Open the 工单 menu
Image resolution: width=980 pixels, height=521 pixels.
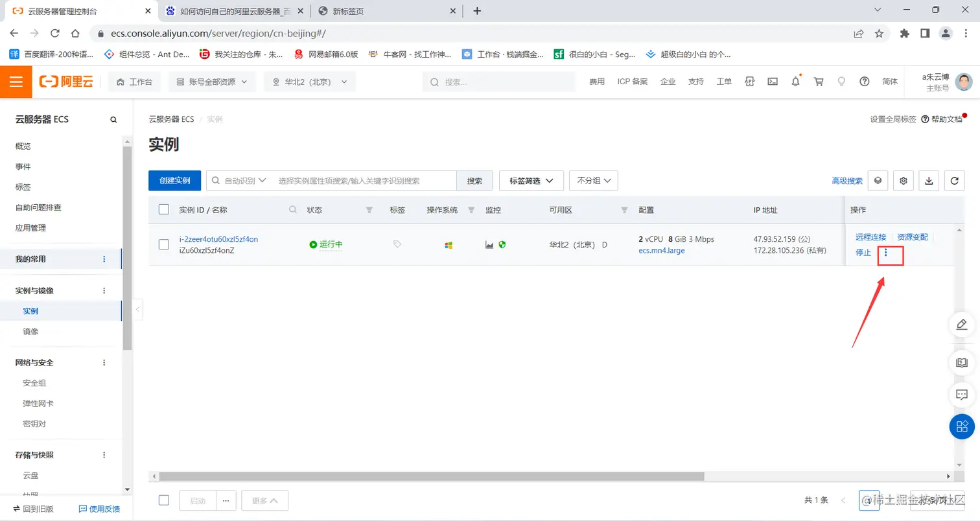click(x=724, y=82)
